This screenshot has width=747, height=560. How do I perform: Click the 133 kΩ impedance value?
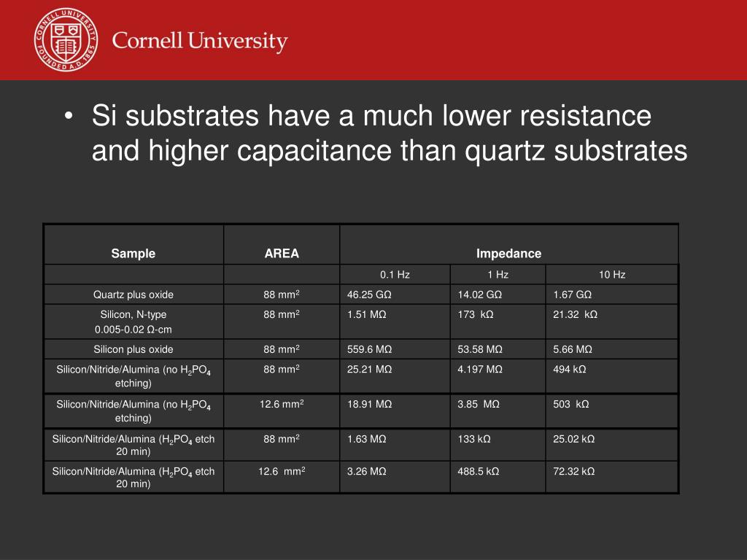pyautogui.click(x=474, y=439)
